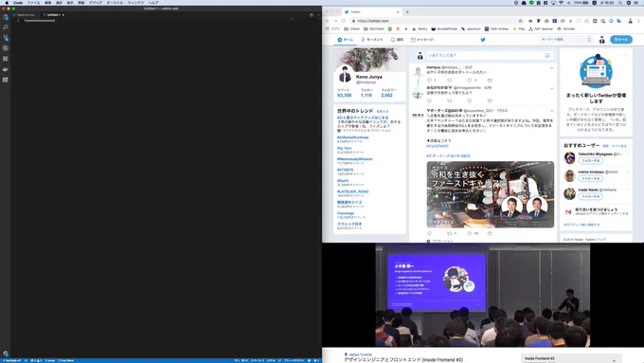Open Live Share in VS Code status bar

point(65,360)
